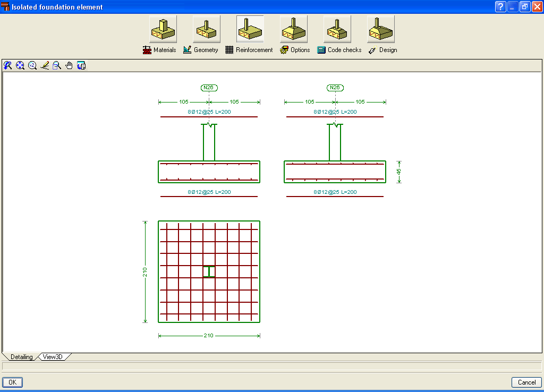Activate the pan hand tool
This screenshot has width=544, height=392.
pyautogui.click(x=69, y=65)
